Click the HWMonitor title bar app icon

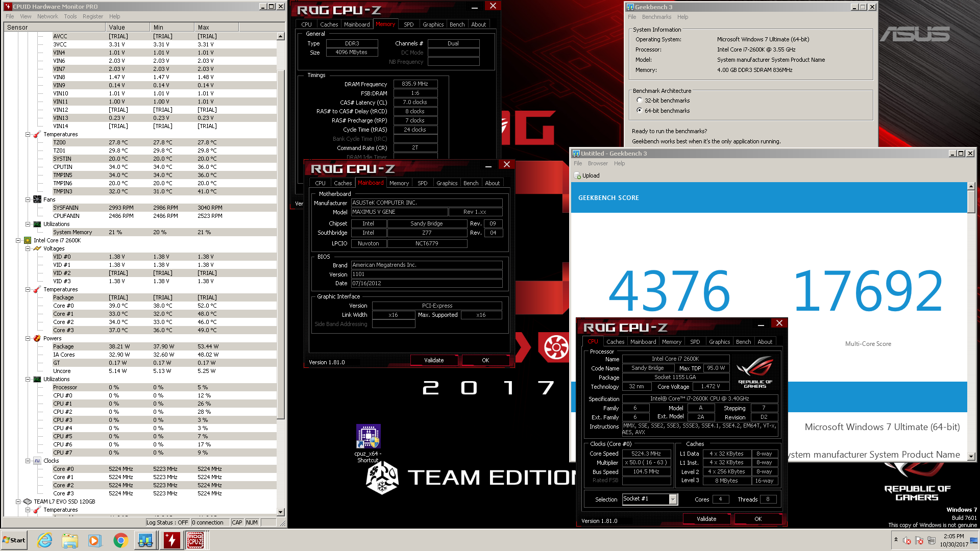pos(8,7)
